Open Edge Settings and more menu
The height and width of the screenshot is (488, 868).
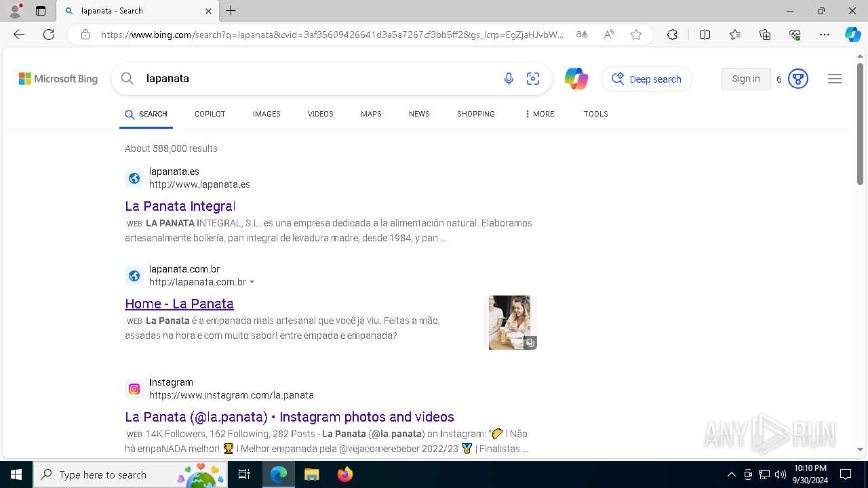click(825, 35)
